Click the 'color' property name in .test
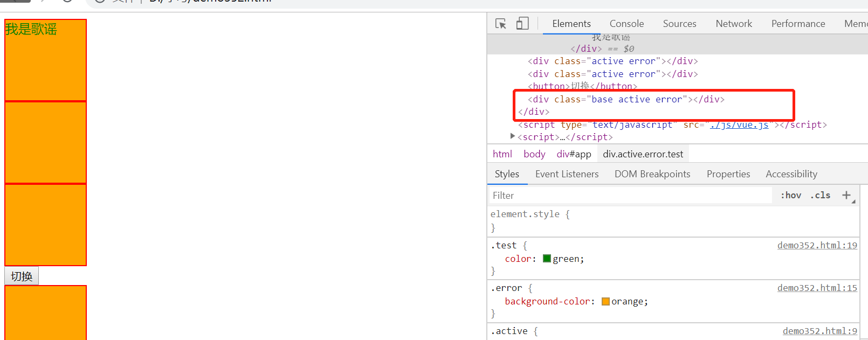The width and height of the screenshot is (868, 340). click(x=518, y=259)
